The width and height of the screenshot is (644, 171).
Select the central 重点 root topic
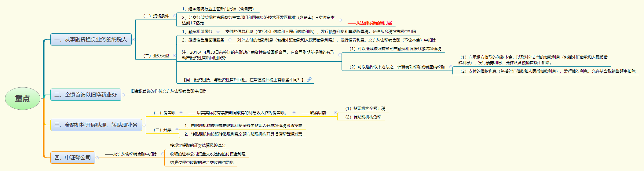(23, 99)
